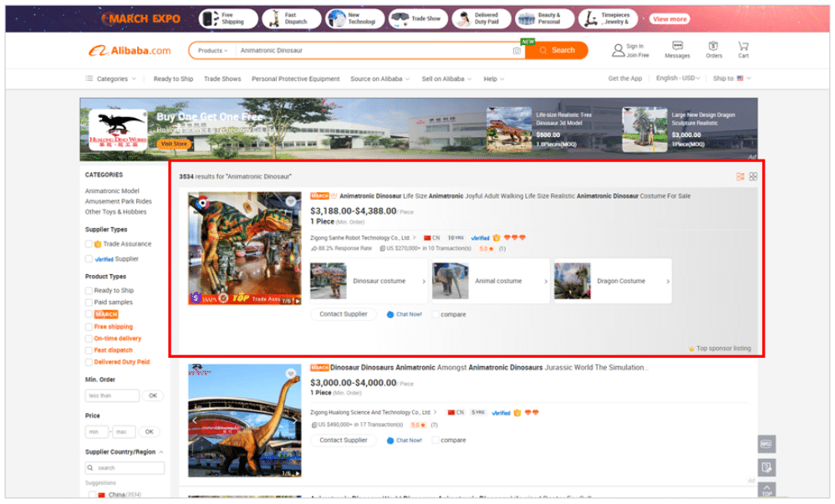Check the Ready to Ship filter

[x=89, y=290]
